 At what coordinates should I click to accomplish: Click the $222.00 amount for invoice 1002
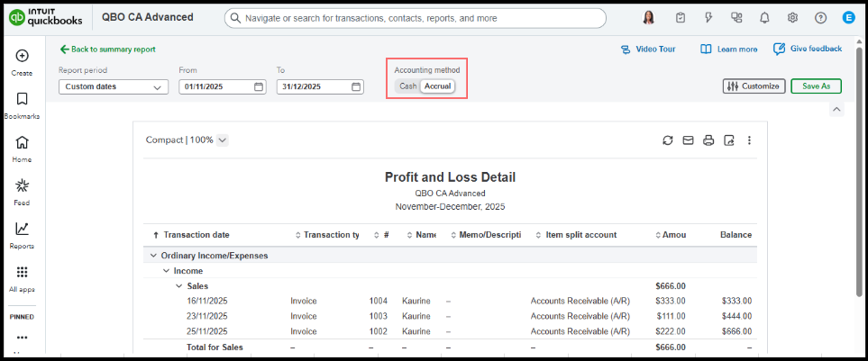pyautogui.click(x=671, y=331)
